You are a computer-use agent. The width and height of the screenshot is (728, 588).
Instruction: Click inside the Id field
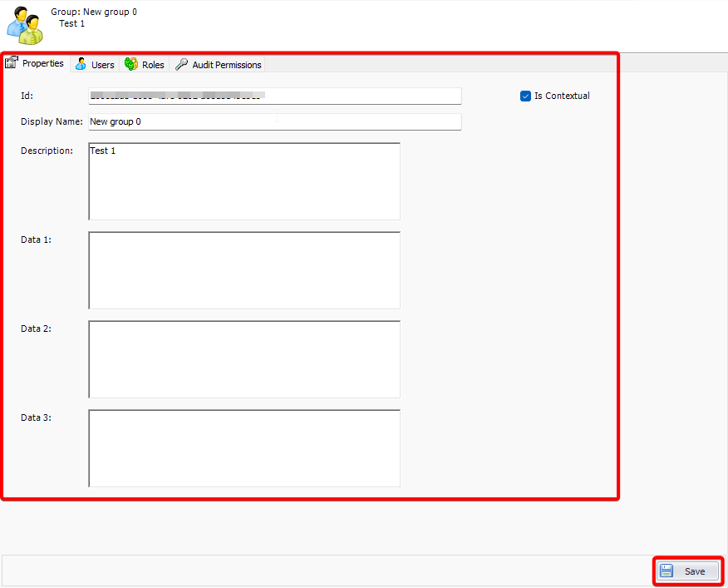(x=274, y=96)
